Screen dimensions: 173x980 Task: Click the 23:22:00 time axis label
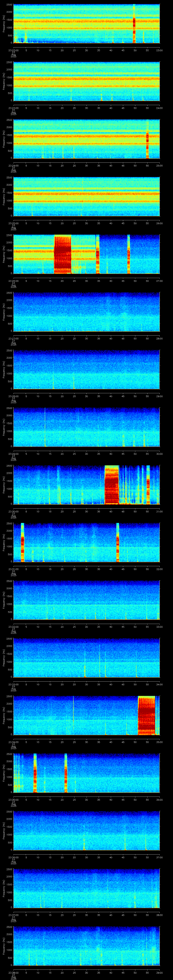(13, 50)
